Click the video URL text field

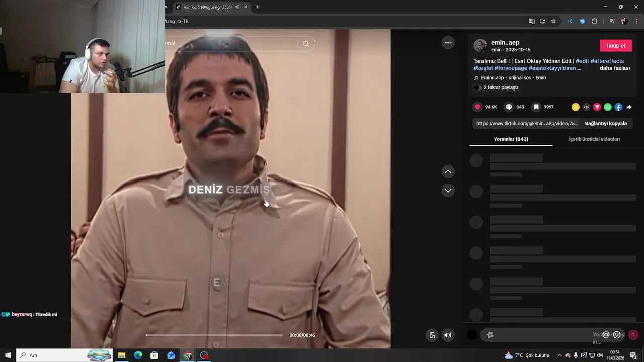pyautogui.click(x=527, y=123)
